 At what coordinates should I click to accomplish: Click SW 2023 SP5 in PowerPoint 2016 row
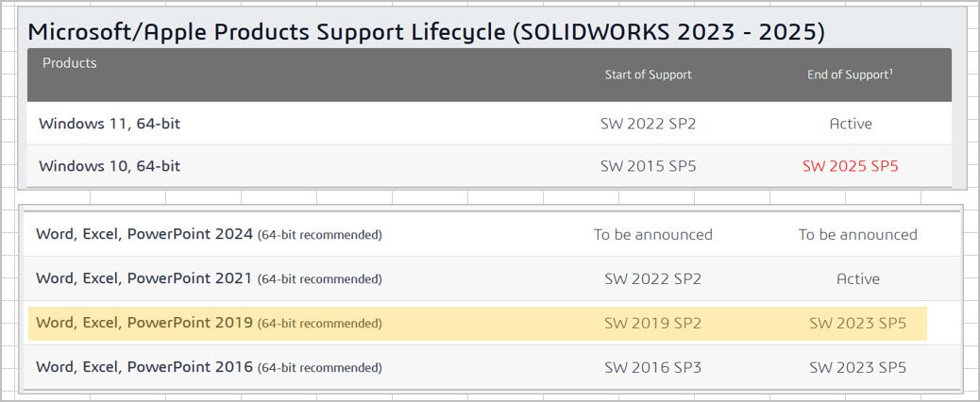tap(858, 368)
